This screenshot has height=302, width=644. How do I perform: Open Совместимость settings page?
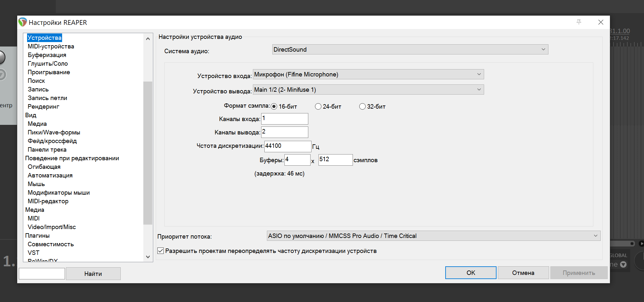click(51, 244)
